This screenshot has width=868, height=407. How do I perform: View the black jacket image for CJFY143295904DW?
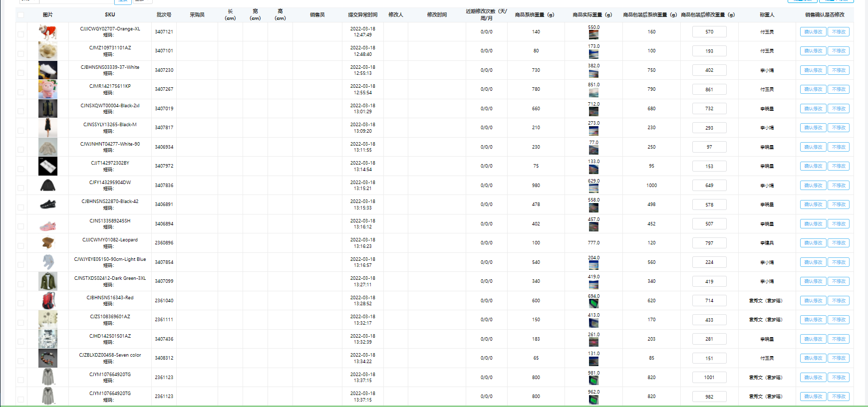48,186
